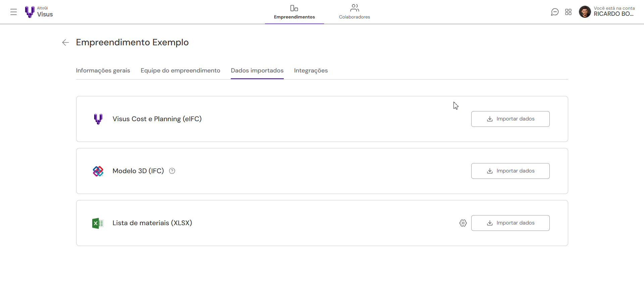
Task: Switch to Integrações tab
Action: 311,70
